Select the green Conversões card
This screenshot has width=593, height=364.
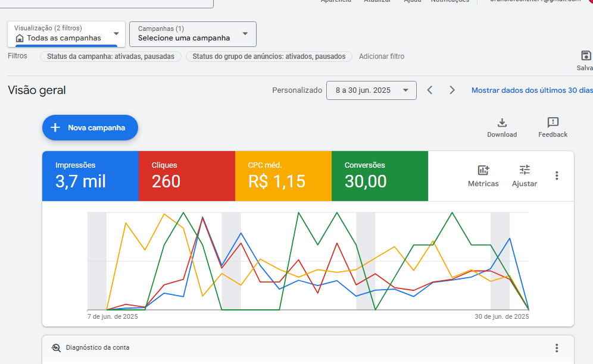380,176
